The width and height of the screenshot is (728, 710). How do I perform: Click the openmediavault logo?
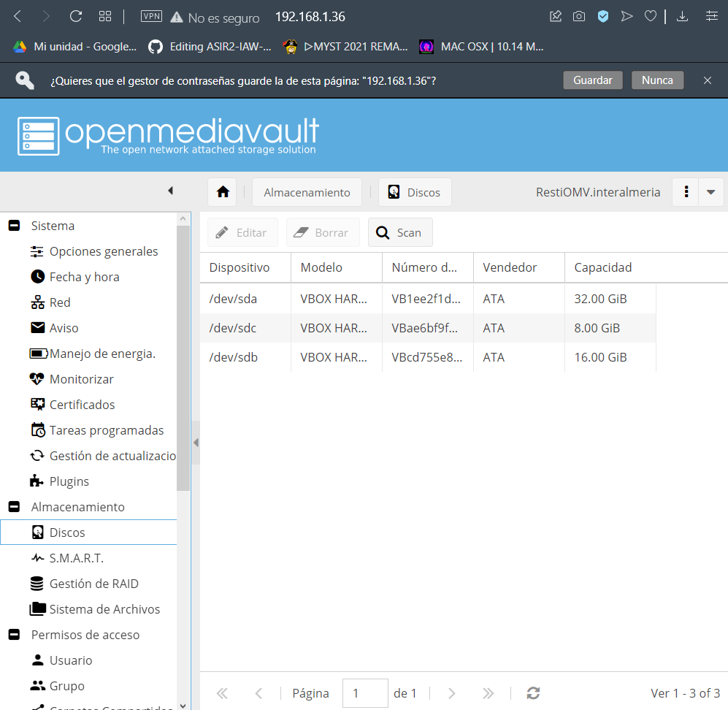click(168, 135)
